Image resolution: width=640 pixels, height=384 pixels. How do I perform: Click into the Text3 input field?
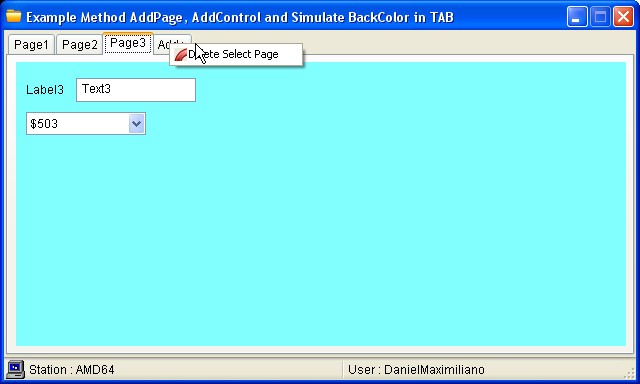[x=136, y=90]
